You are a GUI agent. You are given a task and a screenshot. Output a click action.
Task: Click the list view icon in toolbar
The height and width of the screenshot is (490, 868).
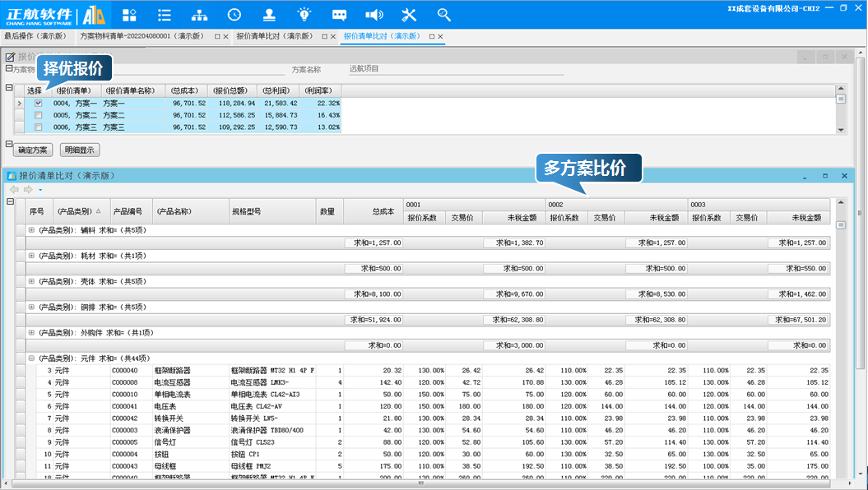click(x=165, y=15)
